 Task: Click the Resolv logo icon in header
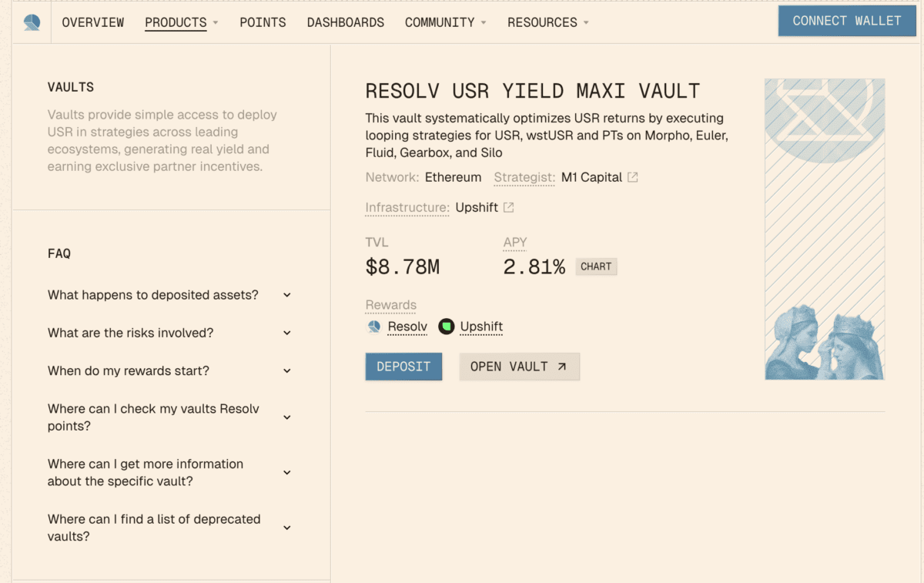tap(32, 22)
